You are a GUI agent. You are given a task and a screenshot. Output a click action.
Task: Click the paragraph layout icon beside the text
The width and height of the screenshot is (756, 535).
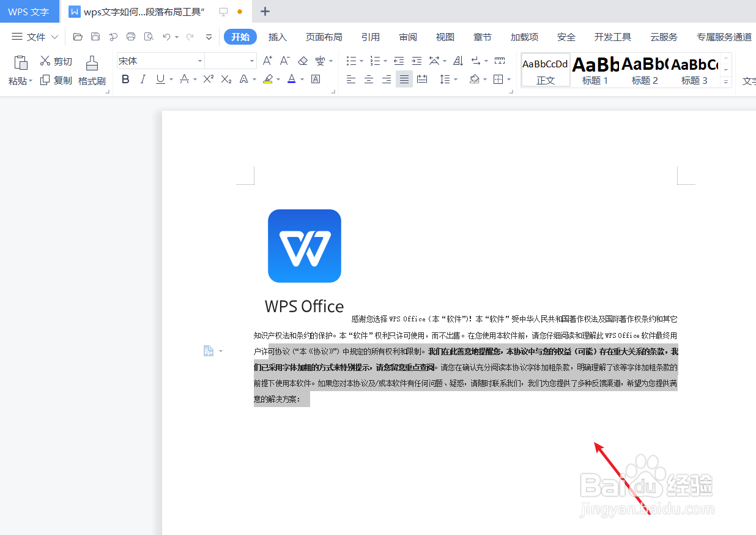[x=209, y=351]
